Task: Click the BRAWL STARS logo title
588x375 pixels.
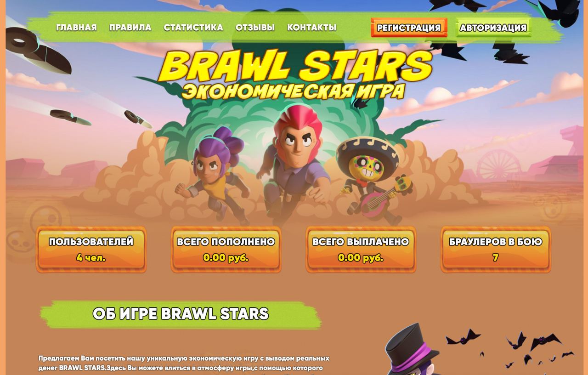Action: tap(295, 66)
